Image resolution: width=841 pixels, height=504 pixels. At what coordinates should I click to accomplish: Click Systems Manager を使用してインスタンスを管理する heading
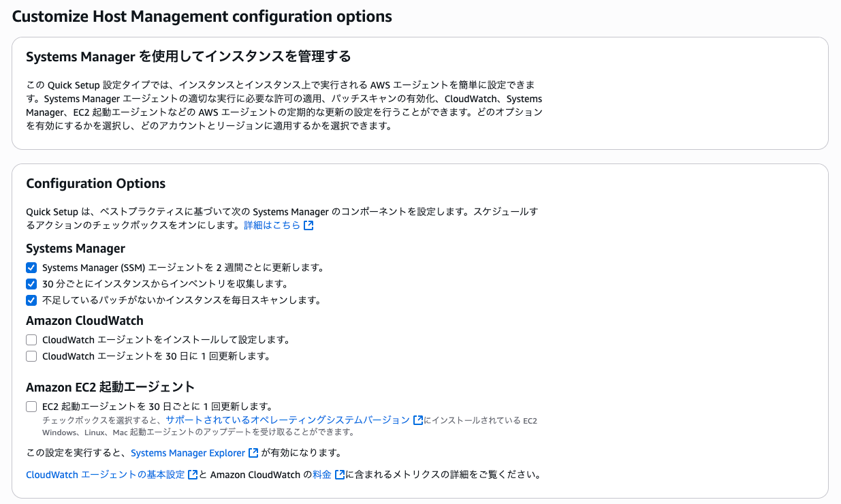189,57
